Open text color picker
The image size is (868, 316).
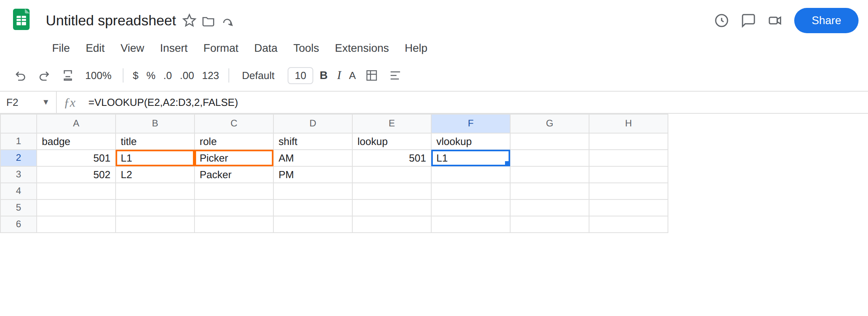(x=352, y=75)
